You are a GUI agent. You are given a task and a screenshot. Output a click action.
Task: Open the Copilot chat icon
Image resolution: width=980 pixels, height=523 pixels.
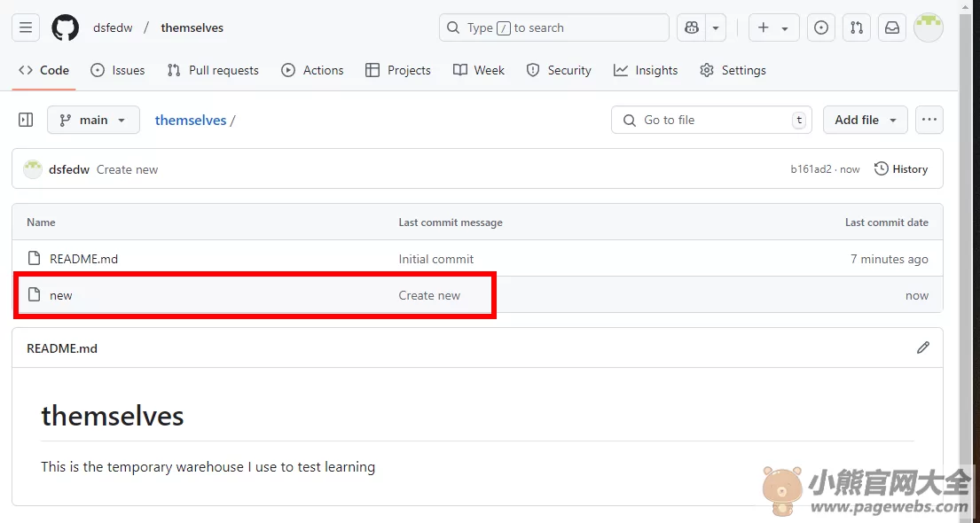click(691, 27)
